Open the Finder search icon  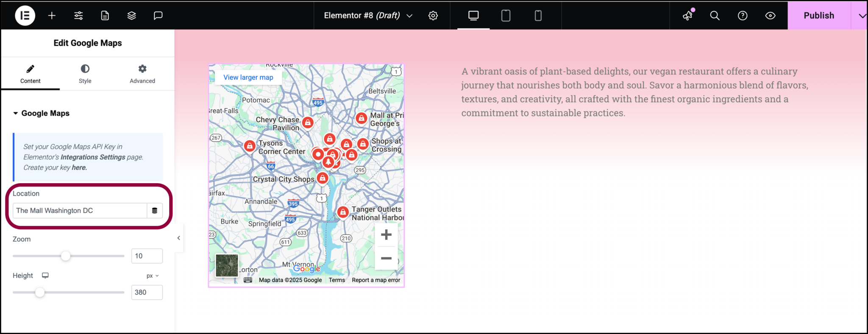click(x=715, y=16)
